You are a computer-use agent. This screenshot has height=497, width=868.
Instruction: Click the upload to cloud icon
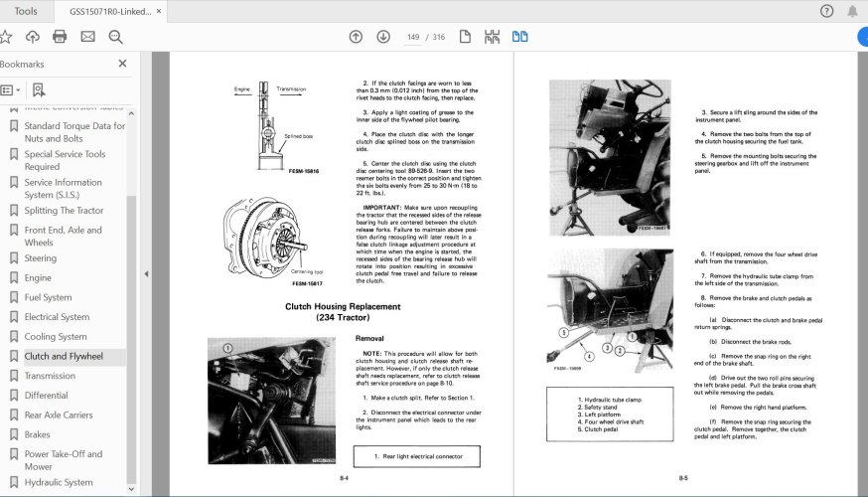point(33,37)
